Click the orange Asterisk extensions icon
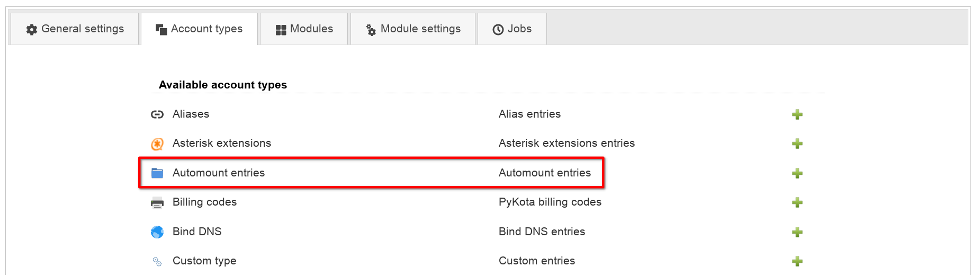The height and width of the screenshot is (275, 980). [157, 144]
